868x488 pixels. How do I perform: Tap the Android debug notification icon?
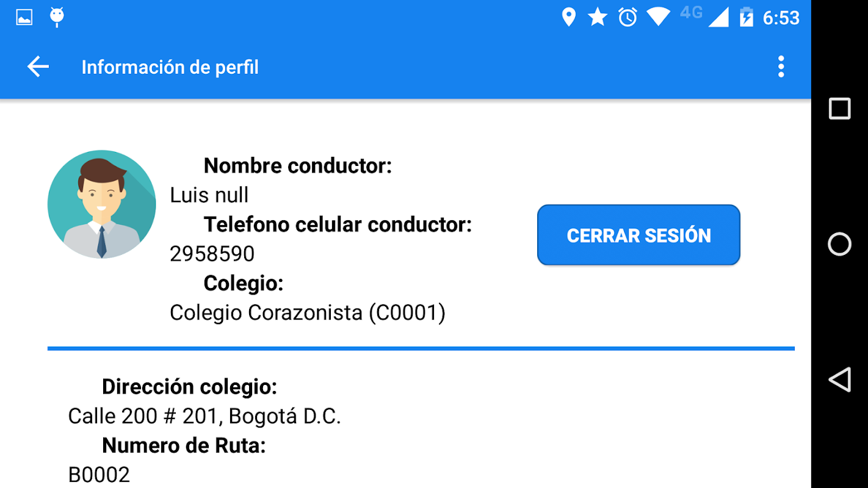[57, 17]
